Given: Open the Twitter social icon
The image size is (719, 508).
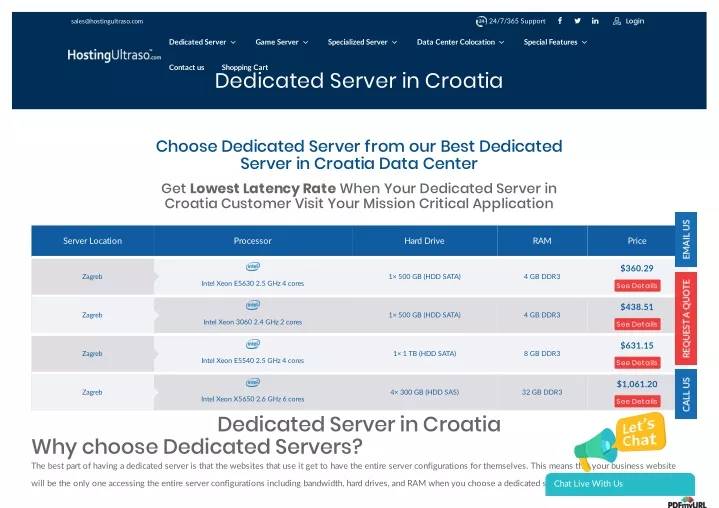Looking at the screenshot, I should pos(577,21).
